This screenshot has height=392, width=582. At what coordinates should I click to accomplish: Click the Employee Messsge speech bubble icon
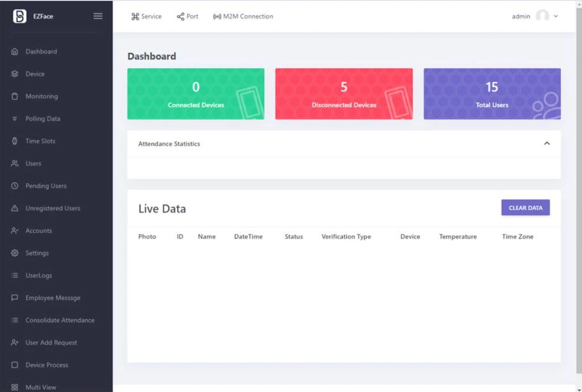pyautogui.click(x=15, y=298)
